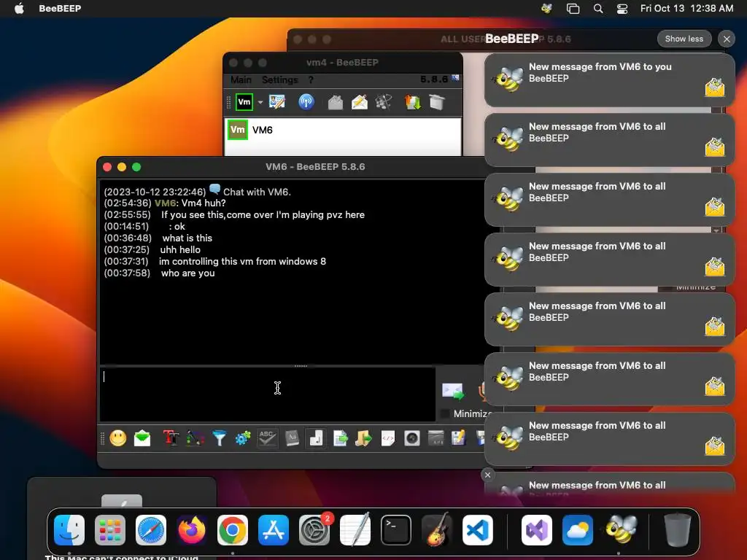Toggle the dictionary word completer icon
The width and height of the screenshot is (747, 560).
[292, 438]
